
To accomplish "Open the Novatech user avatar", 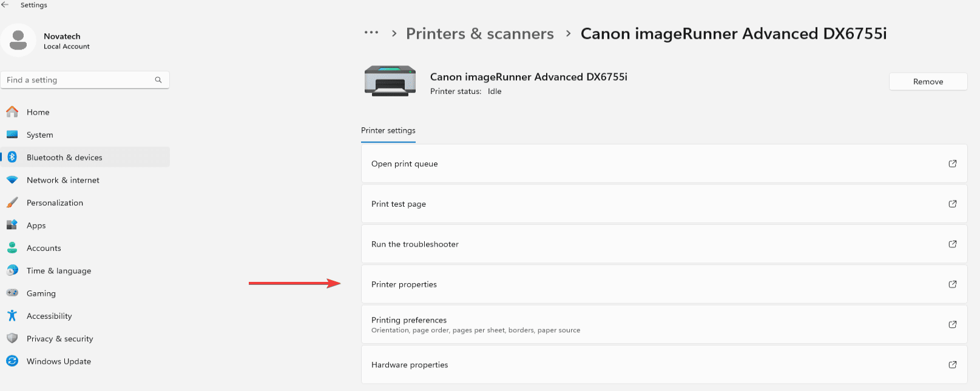I will pos(19,41).
